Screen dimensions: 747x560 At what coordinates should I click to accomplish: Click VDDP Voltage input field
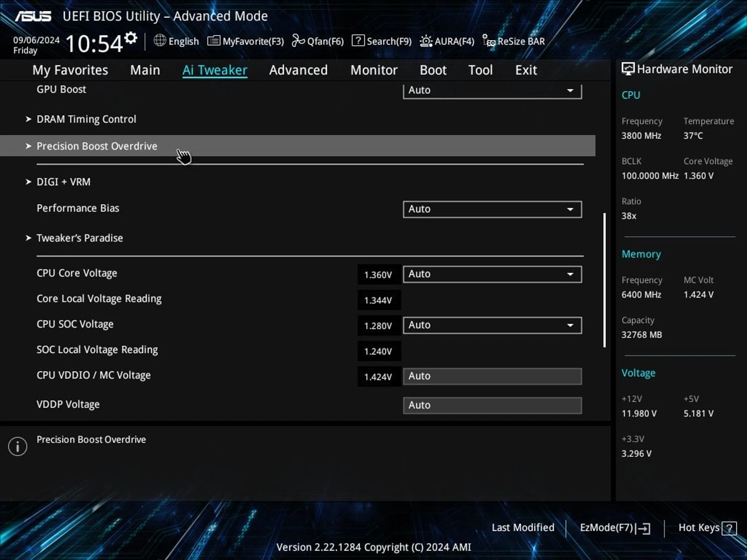tap(492, 405)
